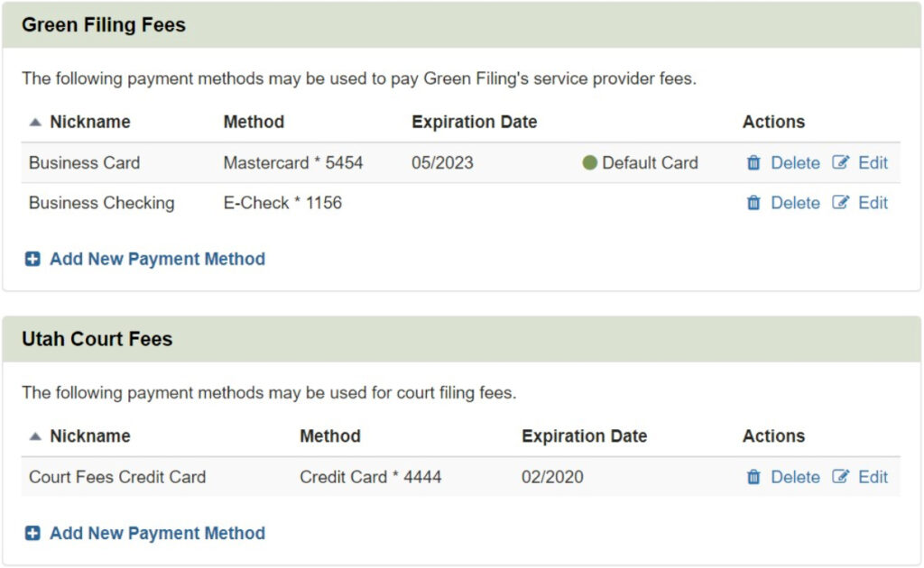The height and width of the screenshot is (568, 924).
Task: Select the Default Card green indicator
Action: 590,163
